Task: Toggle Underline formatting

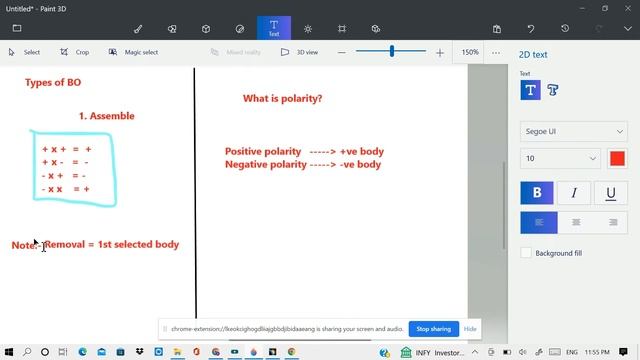Action: point(611,193)
